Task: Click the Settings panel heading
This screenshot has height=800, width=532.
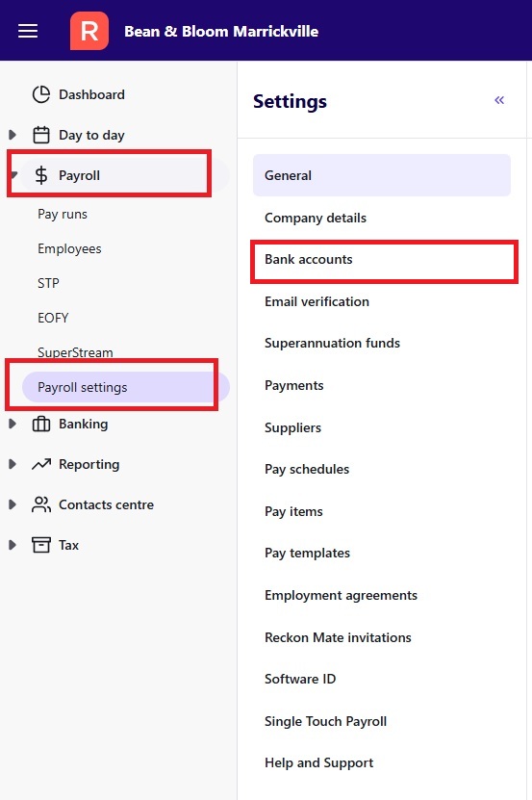Action: pos(290,101)
